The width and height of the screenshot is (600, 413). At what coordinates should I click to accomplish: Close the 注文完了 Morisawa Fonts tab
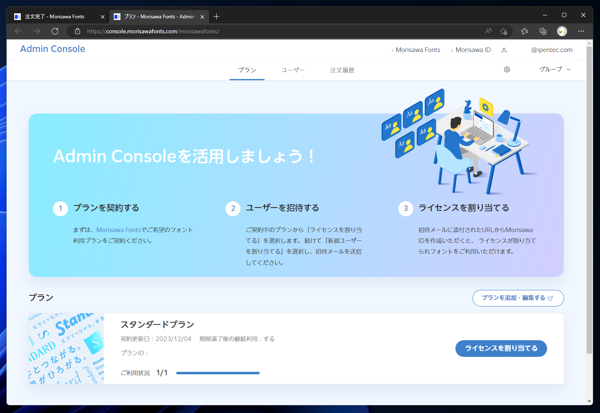102,17
